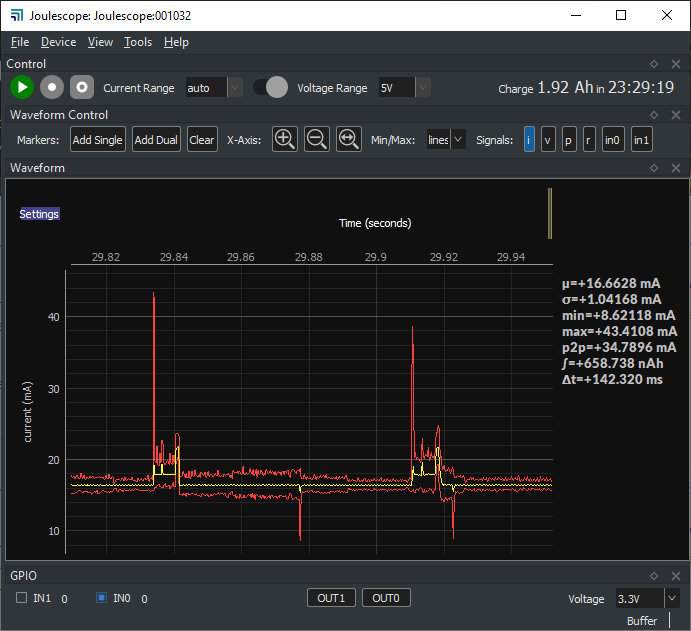
Task: Close the GPIO panel
Action: point(676,576)
